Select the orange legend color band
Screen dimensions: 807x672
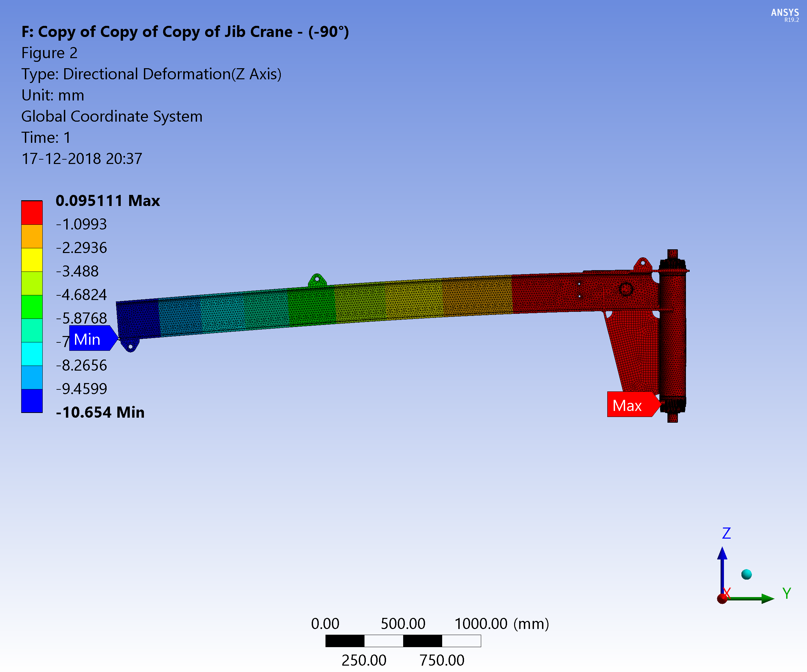tap(32, 236)
